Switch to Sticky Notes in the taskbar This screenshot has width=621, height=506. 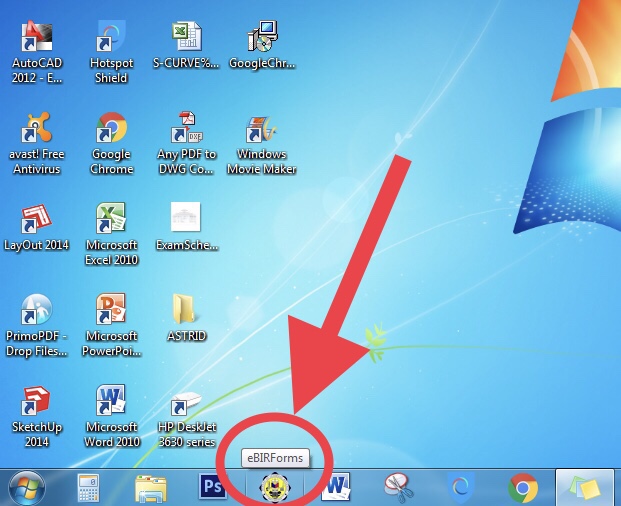(x=585, y=487)
